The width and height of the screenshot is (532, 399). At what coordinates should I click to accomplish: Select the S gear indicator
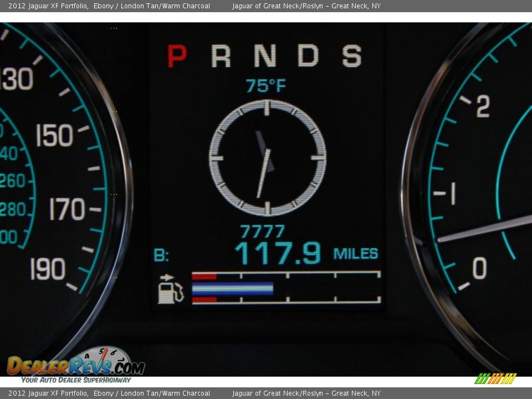352,56
